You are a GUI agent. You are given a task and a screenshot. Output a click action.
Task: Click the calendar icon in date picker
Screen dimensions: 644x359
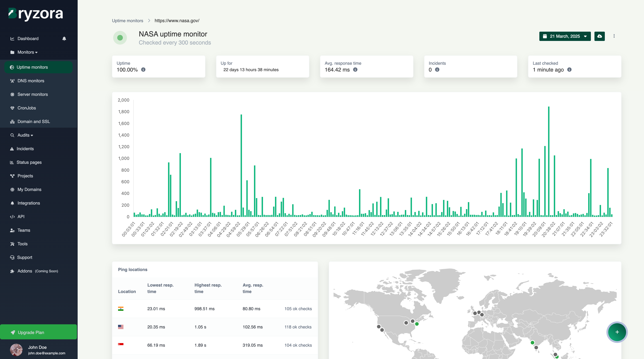coord(545,36)
